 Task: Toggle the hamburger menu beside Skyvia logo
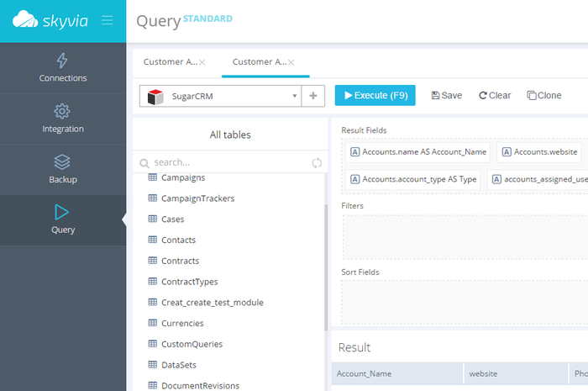click(x=107, y=20)
